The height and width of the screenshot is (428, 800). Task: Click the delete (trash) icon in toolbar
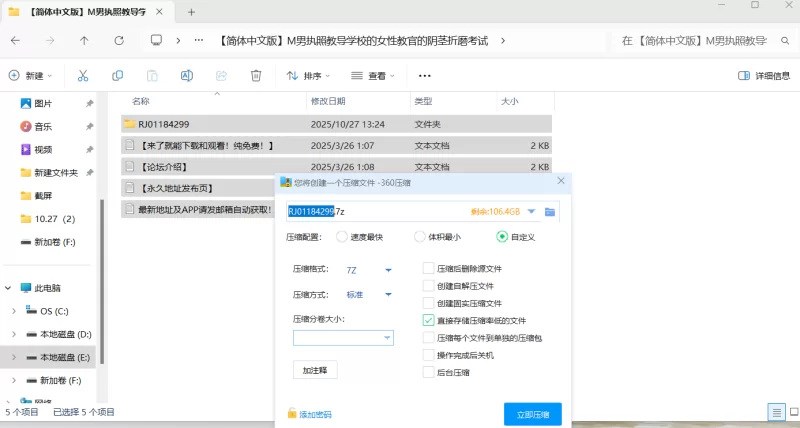coord(256,76)
